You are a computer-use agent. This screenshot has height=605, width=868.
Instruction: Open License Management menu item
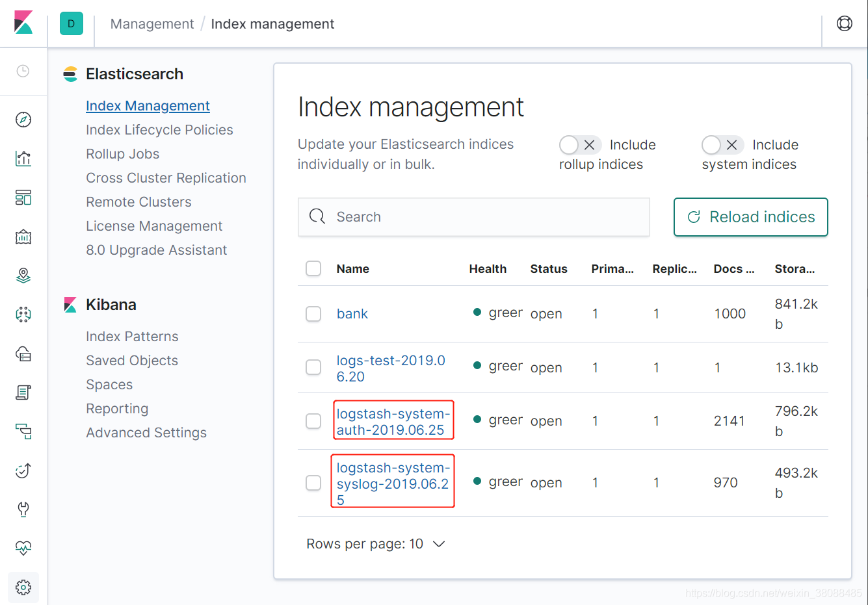point(154,226)
